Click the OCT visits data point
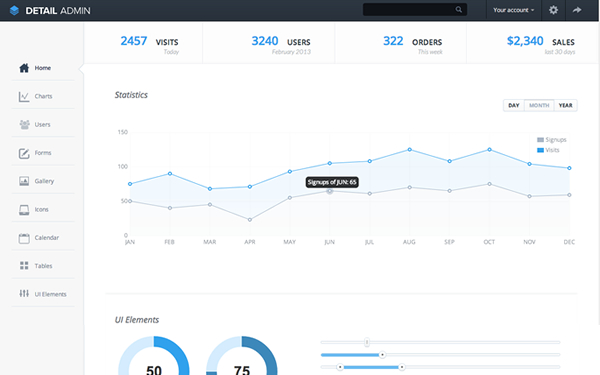The image size is (600, 375). [x=489, y=150]
